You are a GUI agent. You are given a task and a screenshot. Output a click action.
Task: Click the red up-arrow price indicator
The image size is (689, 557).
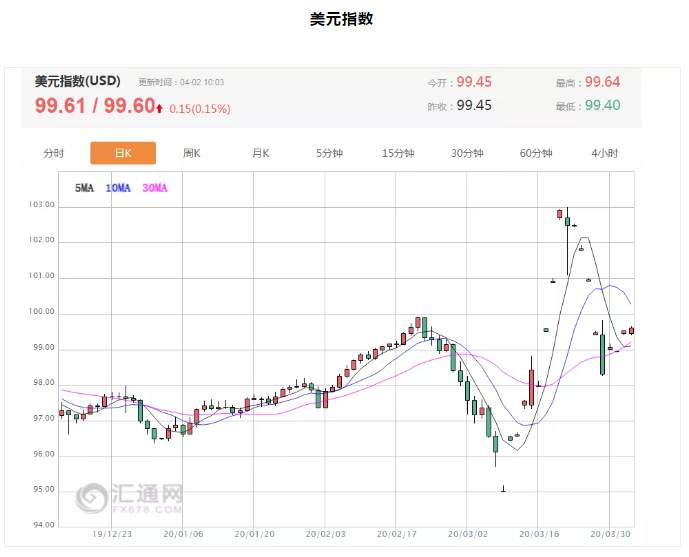point(160,109)
